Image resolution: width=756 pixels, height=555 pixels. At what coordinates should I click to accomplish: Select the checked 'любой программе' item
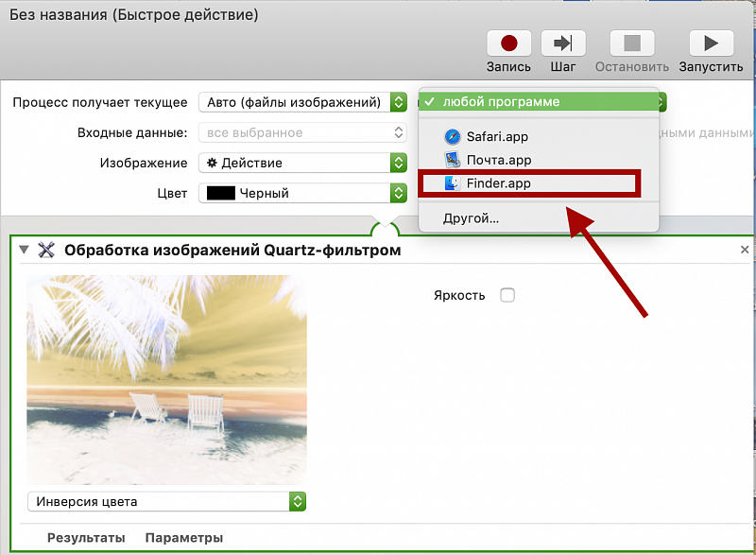click(538, 102)
